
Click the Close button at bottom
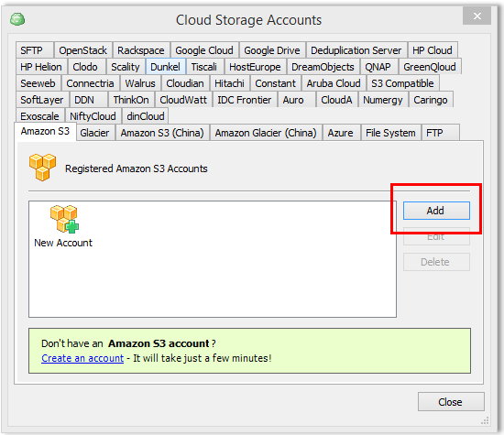point(451,402)
